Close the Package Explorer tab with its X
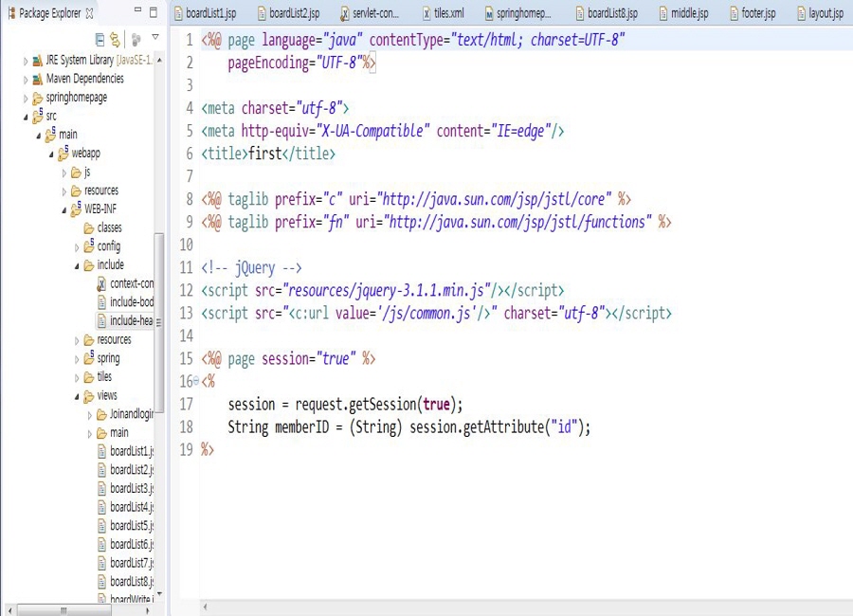This screenshot has width=853, height=616. point(90,13)
